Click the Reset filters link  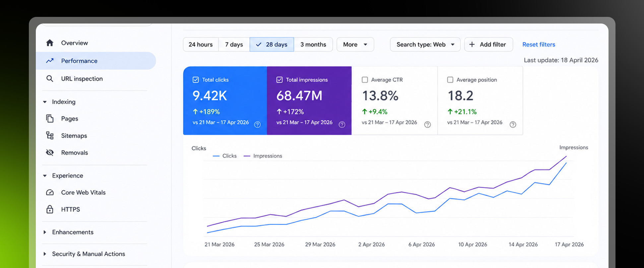point(539,44)
